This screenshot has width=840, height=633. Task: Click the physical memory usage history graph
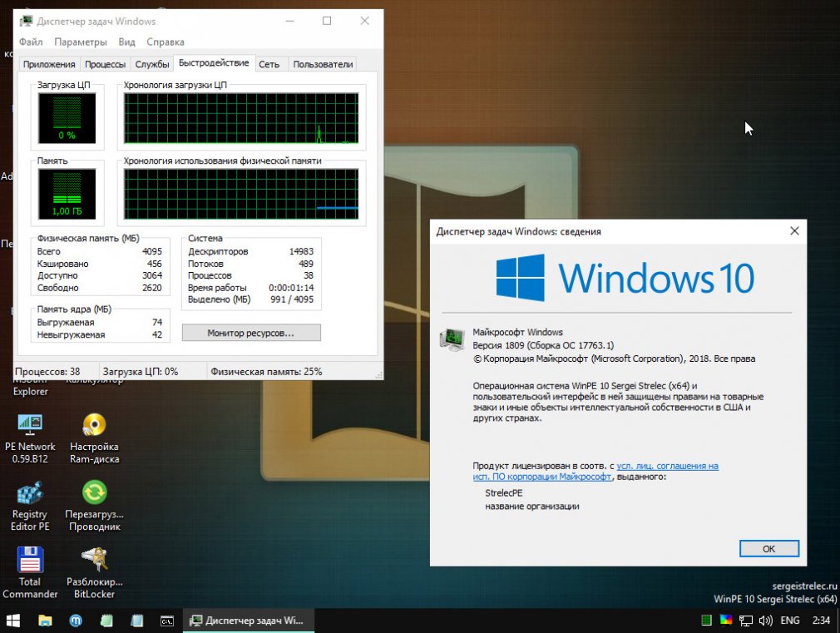pos(241,194)
